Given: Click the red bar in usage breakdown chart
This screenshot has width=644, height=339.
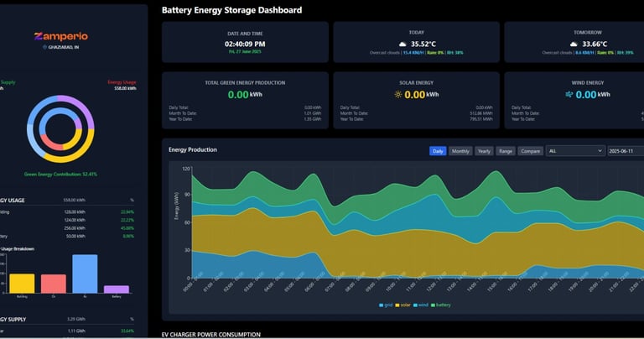Looking at the screenshot, I should 54,284.
